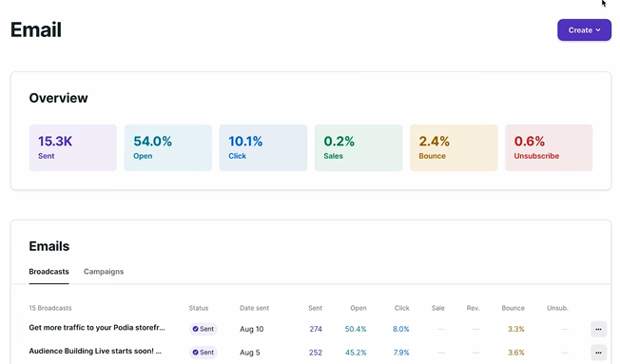Viewport: 620px width, 364px height.
Task: Click the 8.0% click rate value
Action: click(x=401, y=329)
